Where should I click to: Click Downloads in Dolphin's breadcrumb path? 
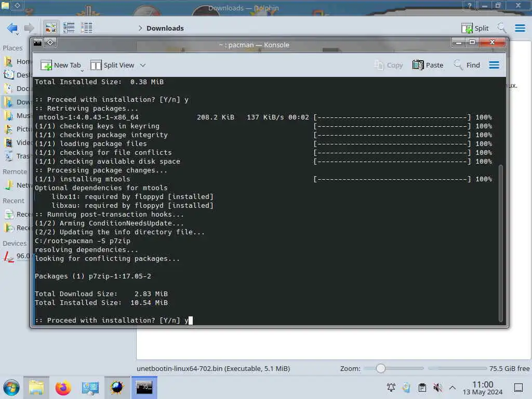[x=165, y=28]
